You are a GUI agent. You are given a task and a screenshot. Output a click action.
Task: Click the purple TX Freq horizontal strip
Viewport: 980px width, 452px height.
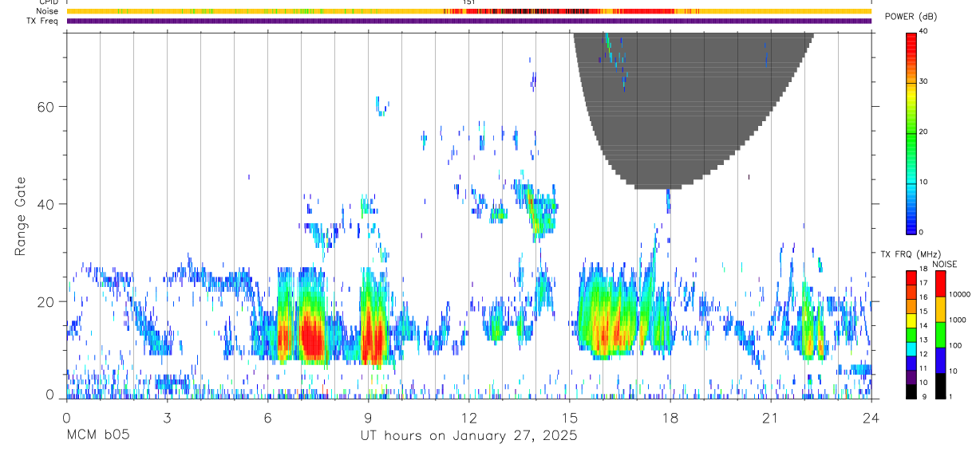point(469,21)
